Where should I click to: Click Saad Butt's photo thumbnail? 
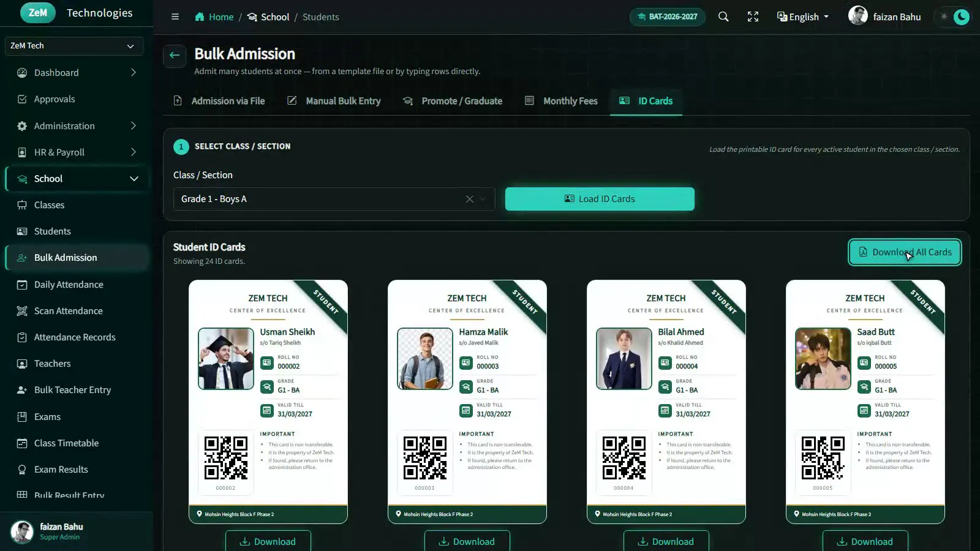[x=823, y=359]
